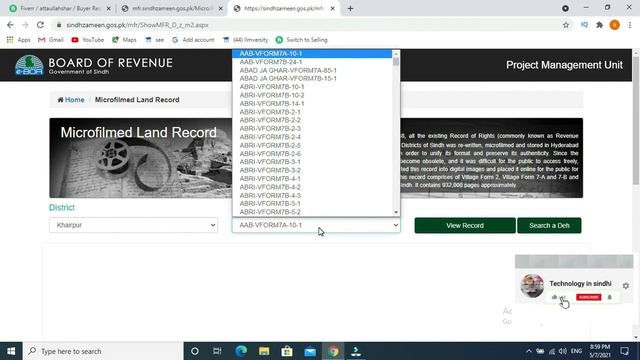This screenshot has width=640, height=360.
Task: Open a new browser tab
Action: pyautogui.click(x=350, y=8)
